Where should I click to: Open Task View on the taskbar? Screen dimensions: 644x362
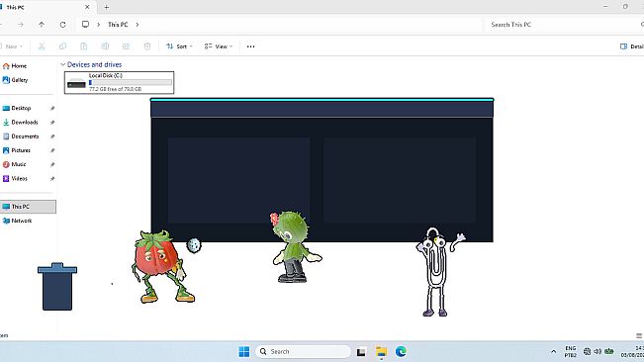(x=361, y=352)
